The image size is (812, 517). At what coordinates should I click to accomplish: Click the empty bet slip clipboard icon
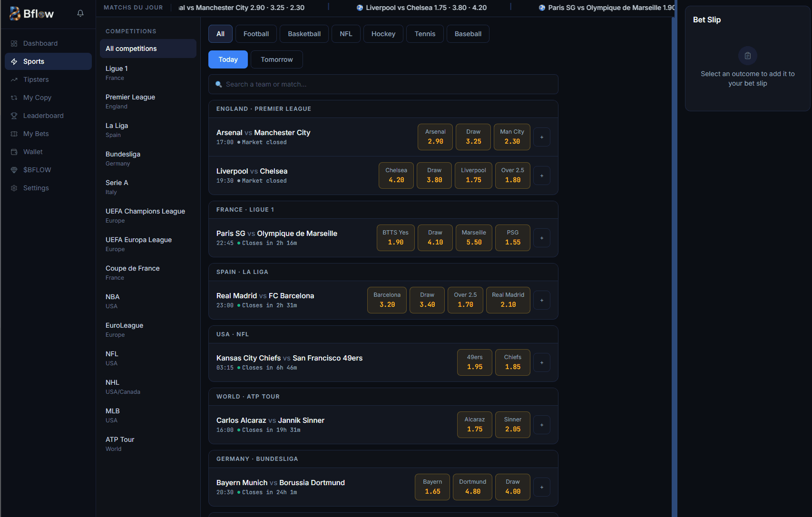point(748,56)
